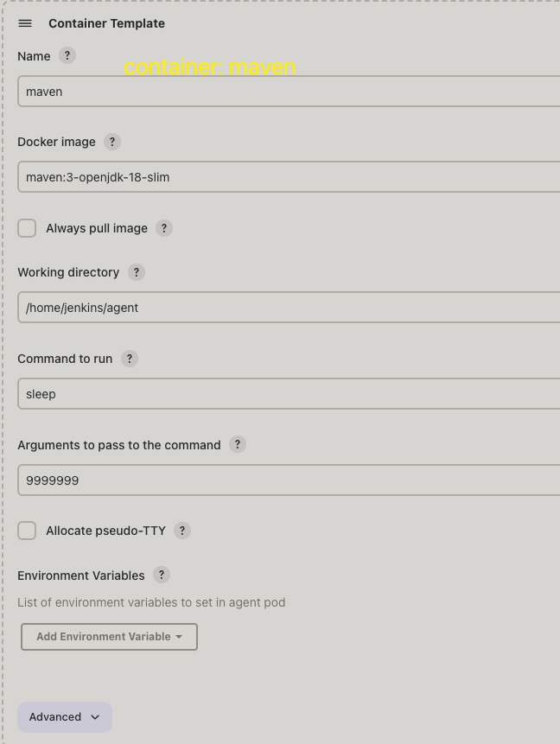The height and width of the screenshot is (744, 560).
Task: Open help for the Name field
Action: [x=67, y=55]
